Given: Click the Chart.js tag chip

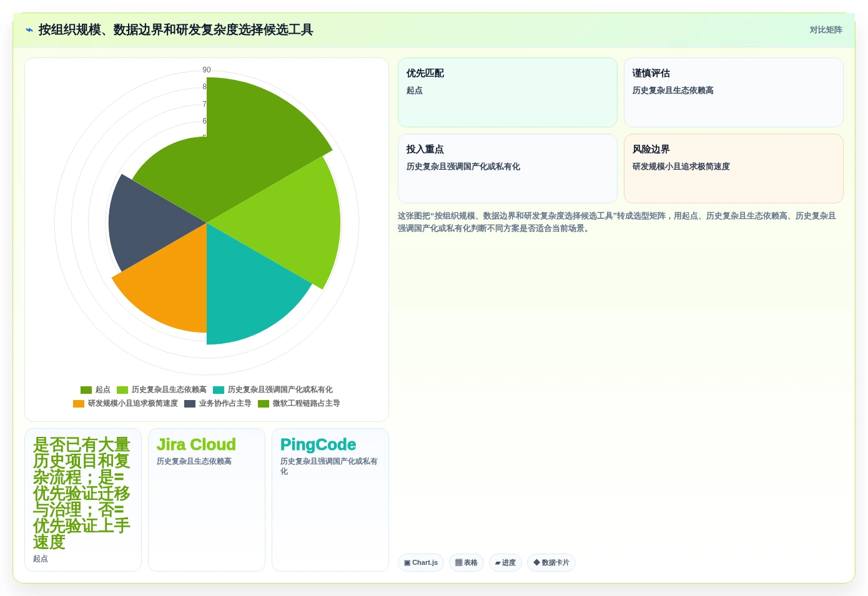Looking at the screenshot, I should pyautogui.click(x=421, y=563).
